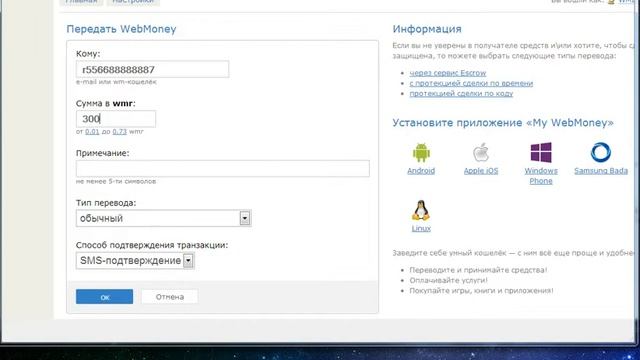Open the Linux penguin icon
The image size is (640, 360).
[x=421, y=211]
